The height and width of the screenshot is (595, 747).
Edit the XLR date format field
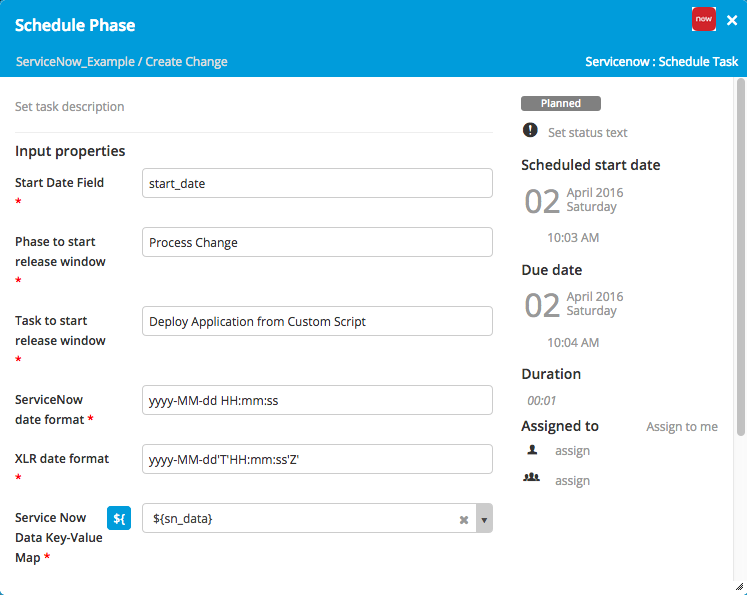pos(317,459)
